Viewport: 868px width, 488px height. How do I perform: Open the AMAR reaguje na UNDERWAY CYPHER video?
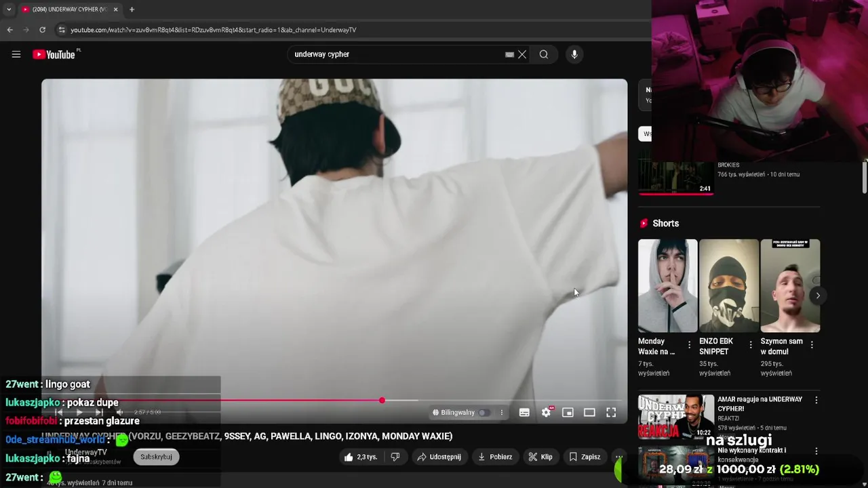click(760, 404)
